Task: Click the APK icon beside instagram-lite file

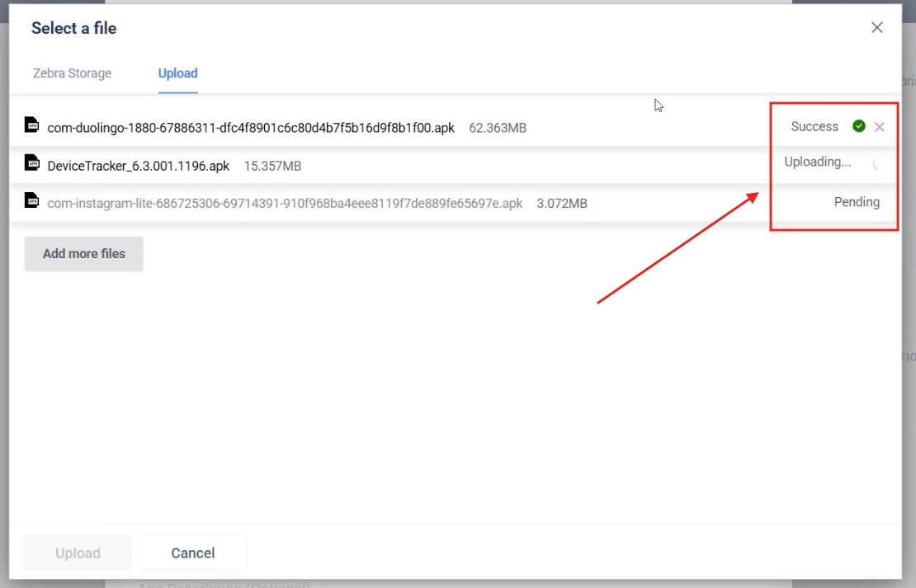Action: click(x=32, y=201)
